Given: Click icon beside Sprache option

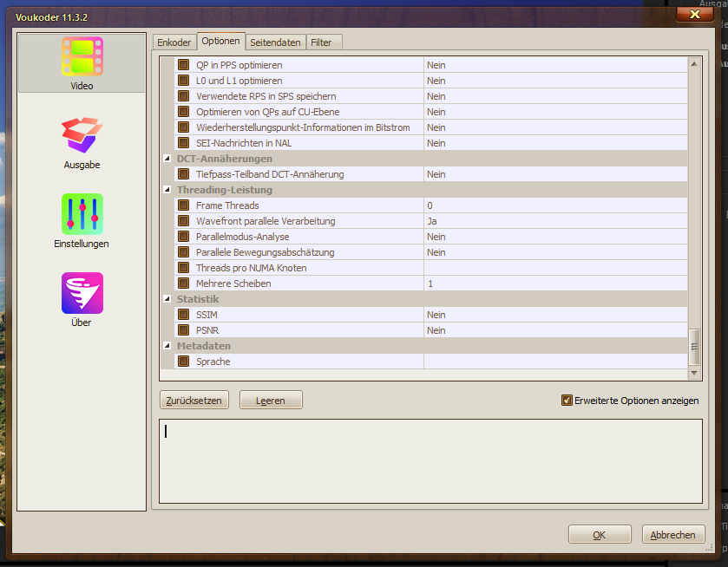Looking at the screenshot, I should (x=183, y=362).
